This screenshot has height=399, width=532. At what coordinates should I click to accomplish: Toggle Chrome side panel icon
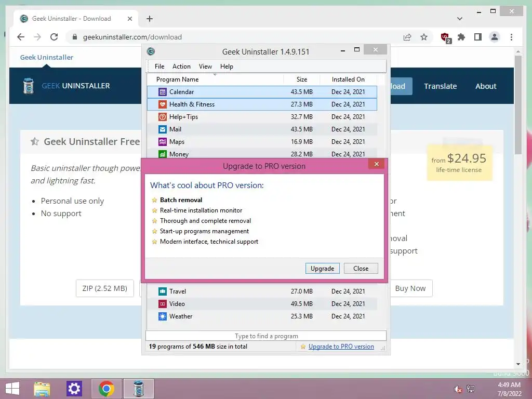point(478,37)
